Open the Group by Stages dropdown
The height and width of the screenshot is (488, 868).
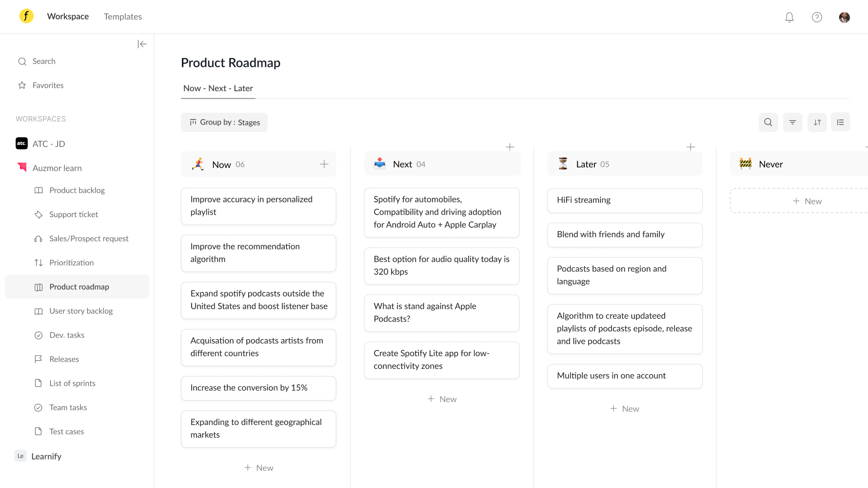[x=224, y=122]
